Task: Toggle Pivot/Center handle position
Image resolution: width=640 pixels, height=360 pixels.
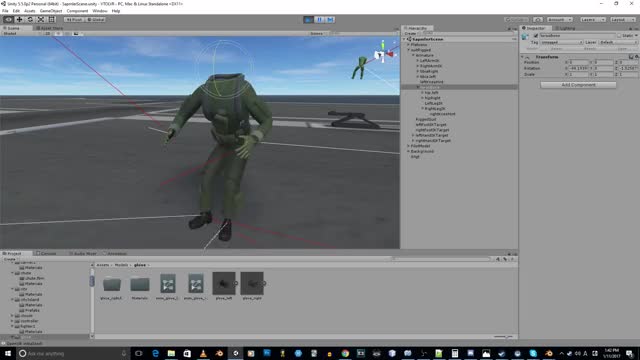Action: [x=74, y=20]
